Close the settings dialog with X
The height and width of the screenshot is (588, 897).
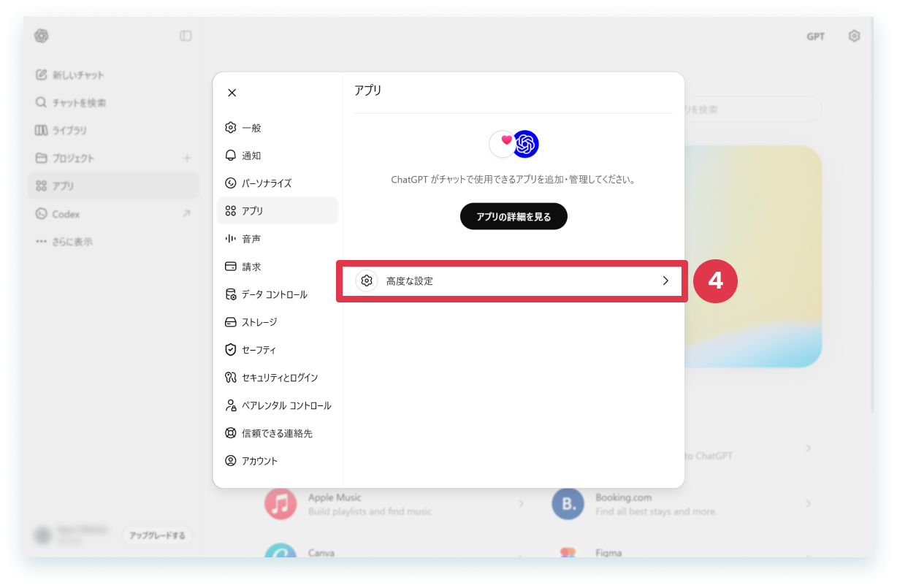click(232, 93)
